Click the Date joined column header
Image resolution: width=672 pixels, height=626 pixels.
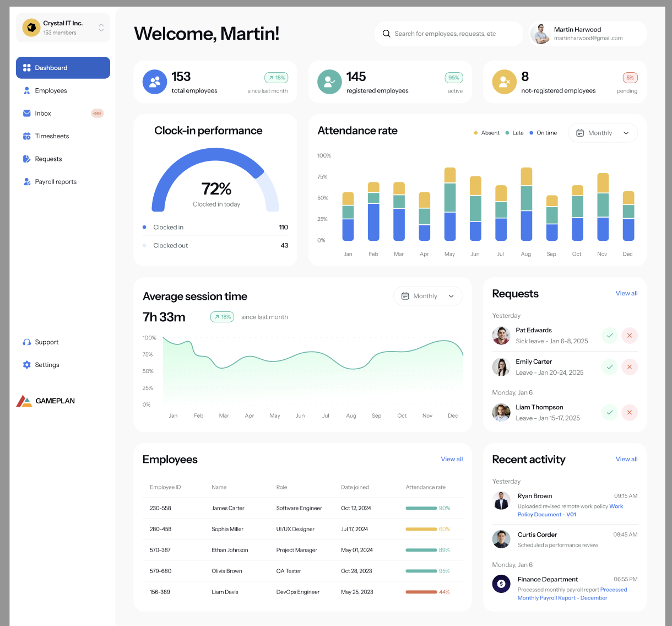[355, 487]
